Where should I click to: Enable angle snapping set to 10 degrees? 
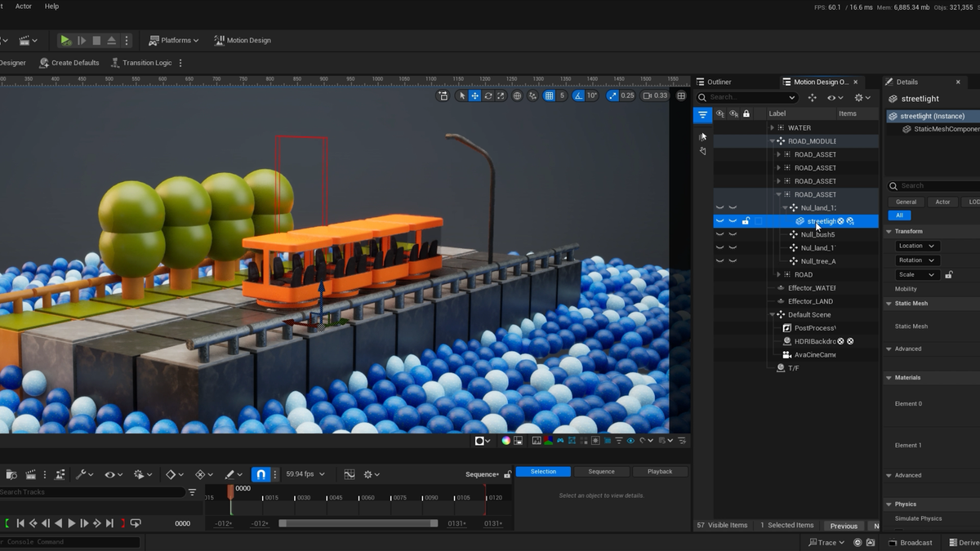click(577, 96)
